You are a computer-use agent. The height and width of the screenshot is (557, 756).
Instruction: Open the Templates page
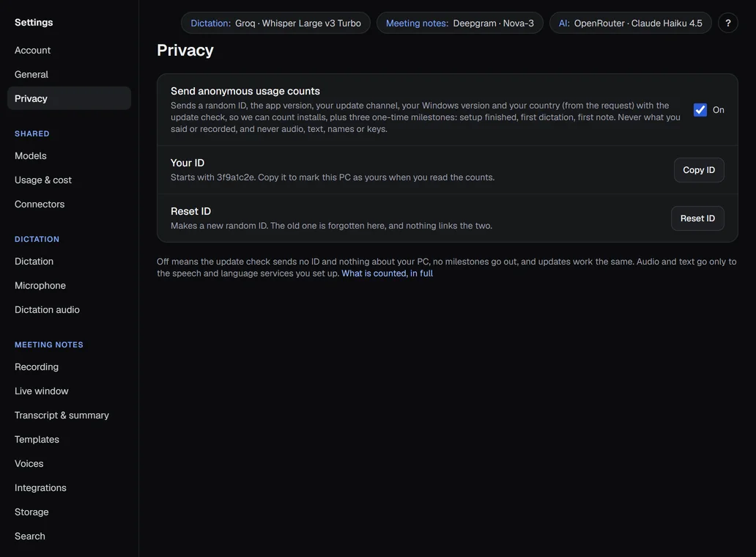click(69, 439)
